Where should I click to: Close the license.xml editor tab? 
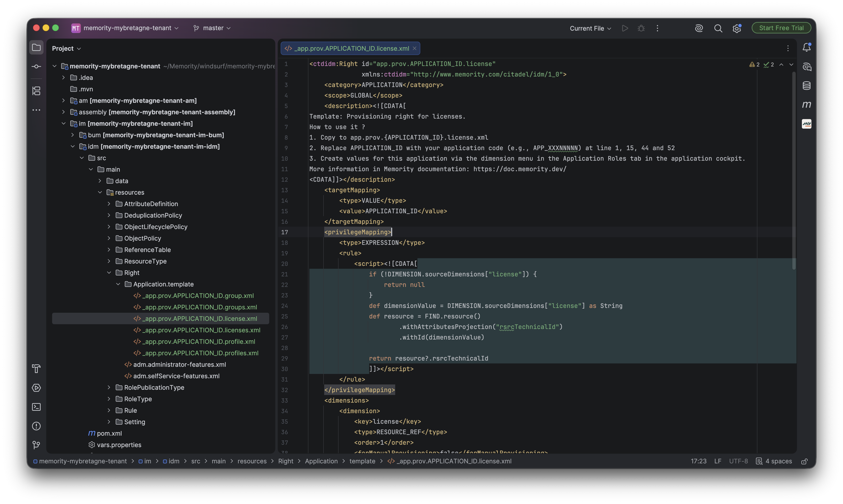pos(415,49)
